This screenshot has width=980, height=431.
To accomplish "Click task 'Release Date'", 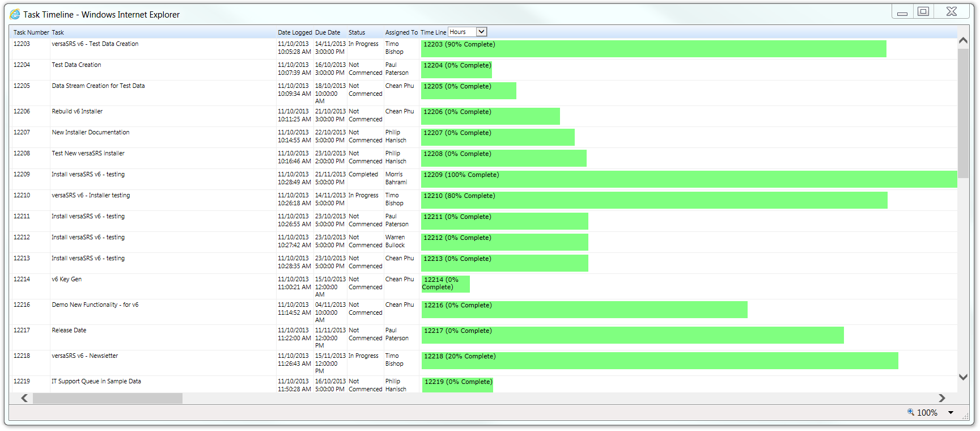I will point(69,330).
